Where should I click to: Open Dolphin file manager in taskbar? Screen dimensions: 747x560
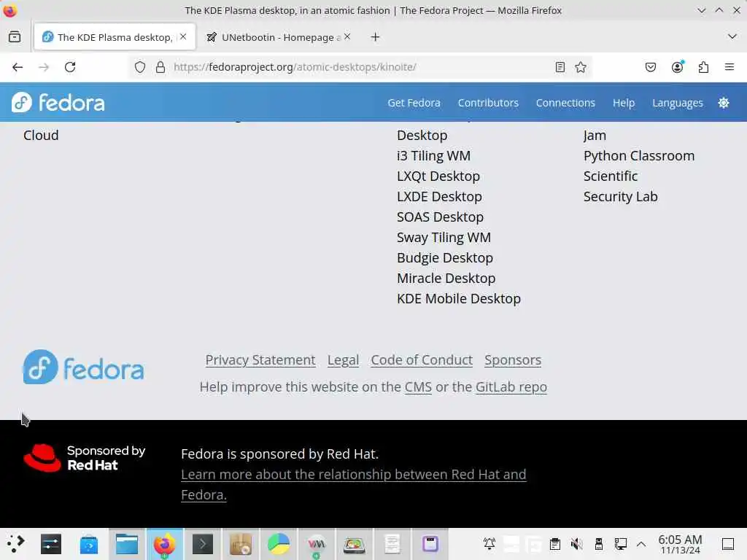pos(127,544)
